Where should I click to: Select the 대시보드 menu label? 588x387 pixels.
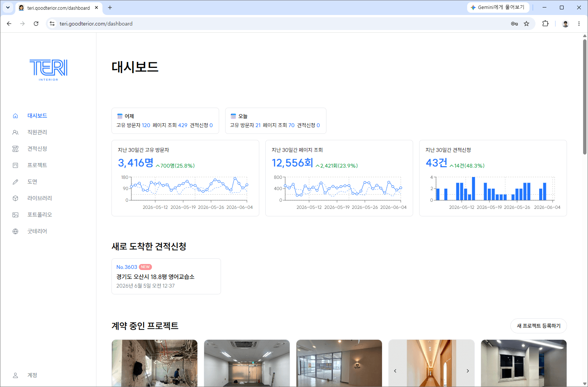click(37, 116)
